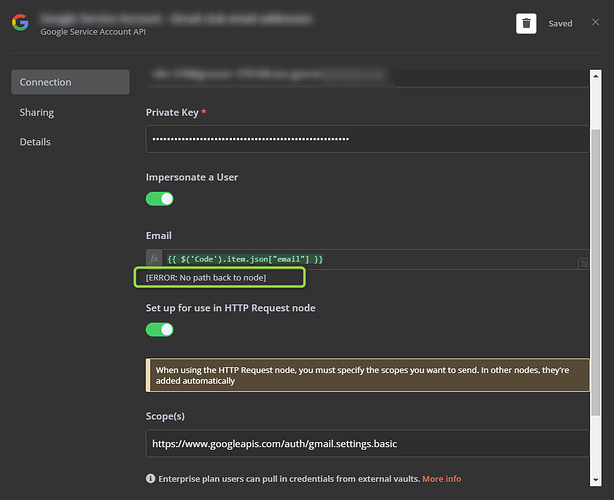Click the HTTP Request scopes warning notice
The image size is (614, 500).
tap(367, 375)
